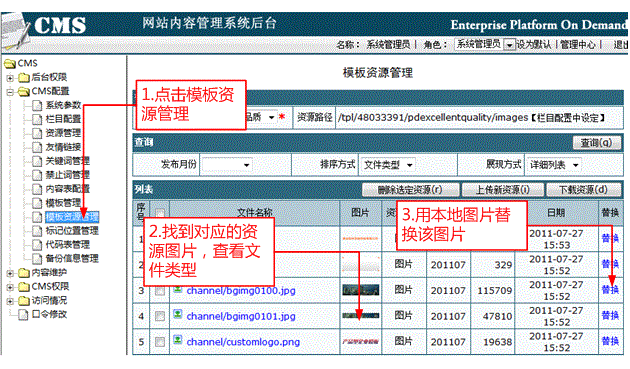Viewport: 630px width, 369px height.
Task: Click image file icon beside channel/bgimg0101.jpg
Action: [x=178, y=314]
